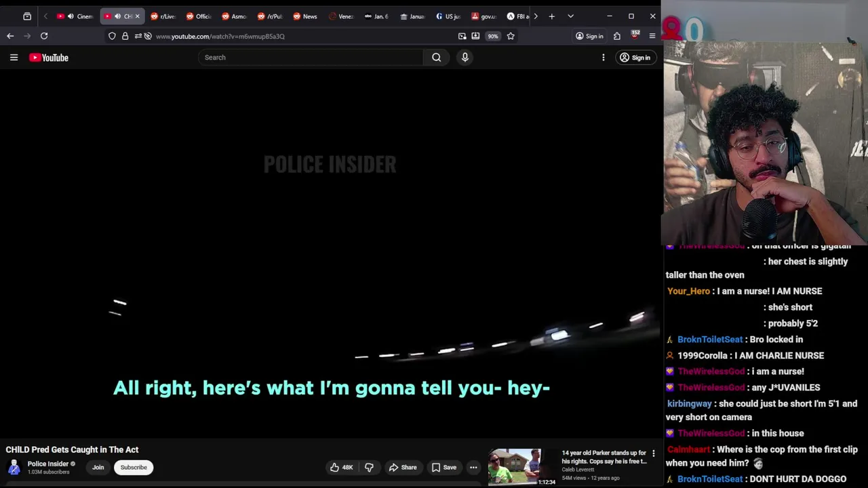Switch to the /r/Pul Reddit tab
Viewport: 868px width, 488px height.
pyautogui.click(x=270, y=16)
